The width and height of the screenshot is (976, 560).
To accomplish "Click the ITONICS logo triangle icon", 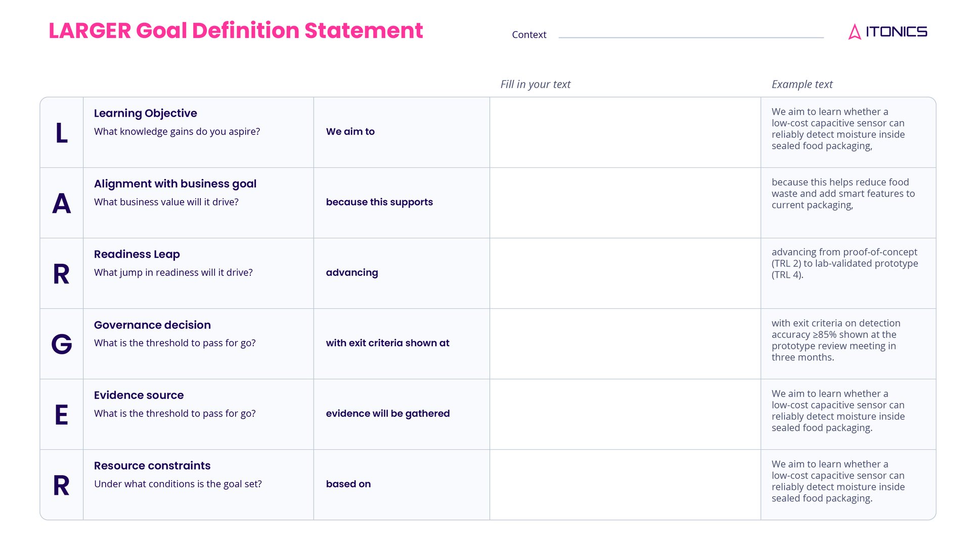I will 854,32.
